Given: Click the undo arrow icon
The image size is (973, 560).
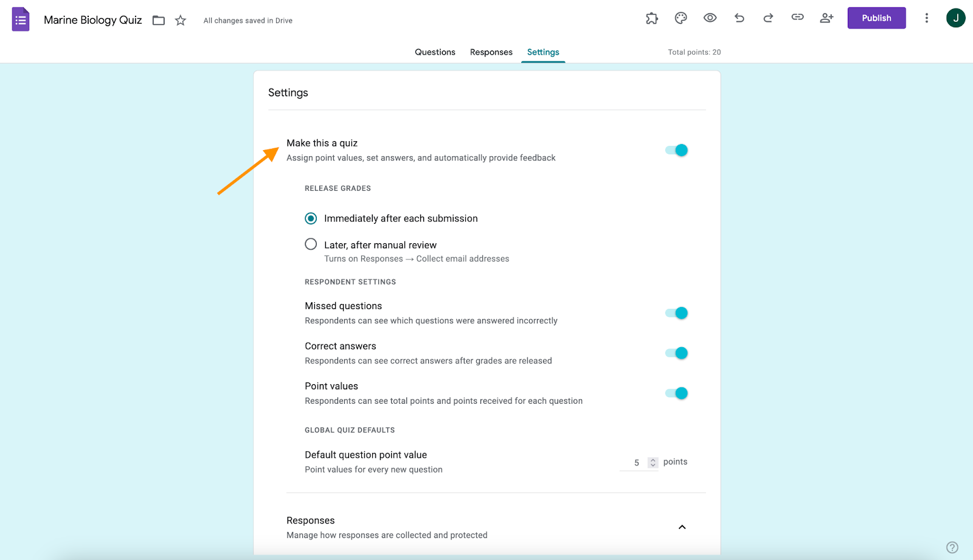Looking at the screenshot, I should (x=739, y=18).
